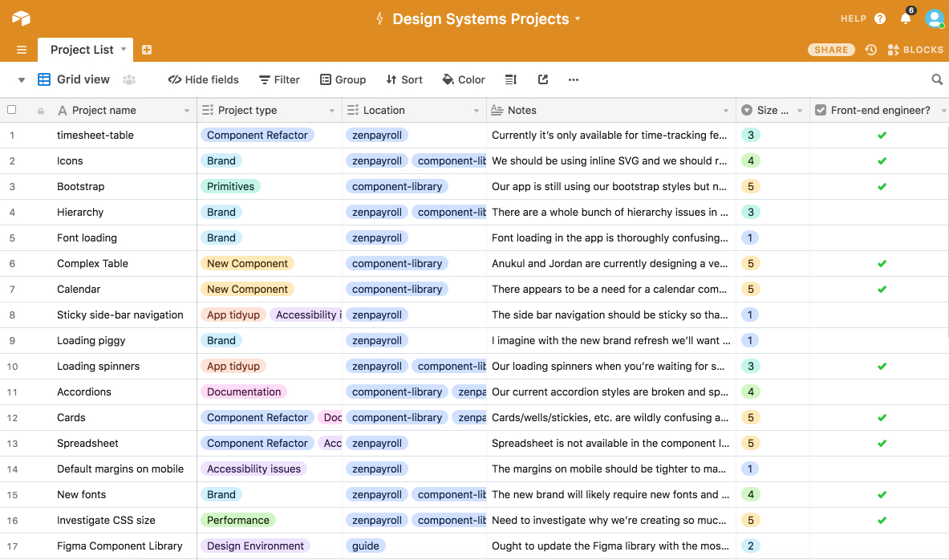Expand the Design Systems Projects title dropdown
The image size is (949, 560).
(578, 19)
